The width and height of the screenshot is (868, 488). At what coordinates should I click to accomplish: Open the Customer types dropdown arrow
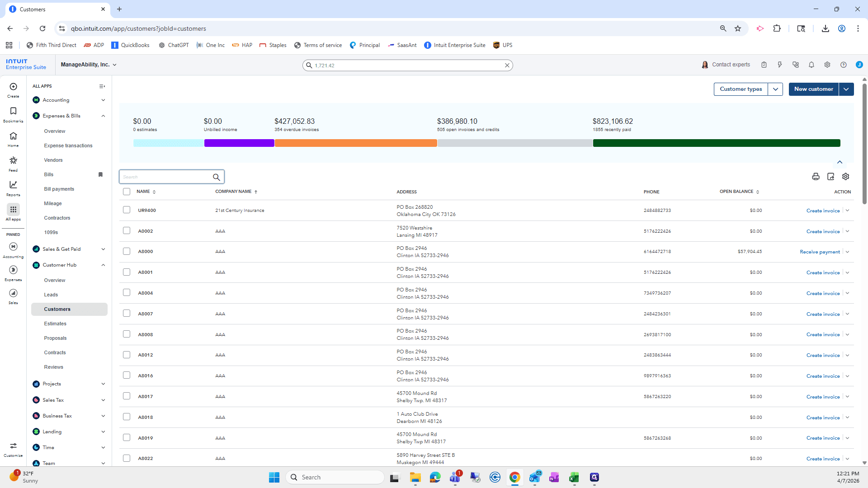click(x=776, y=89)
